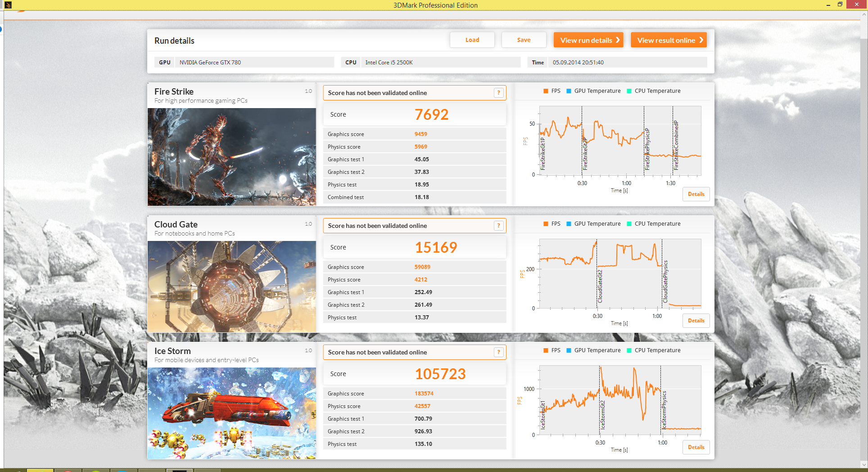Toggle FPS legend in Fire Strike chart

click(552, 91)
